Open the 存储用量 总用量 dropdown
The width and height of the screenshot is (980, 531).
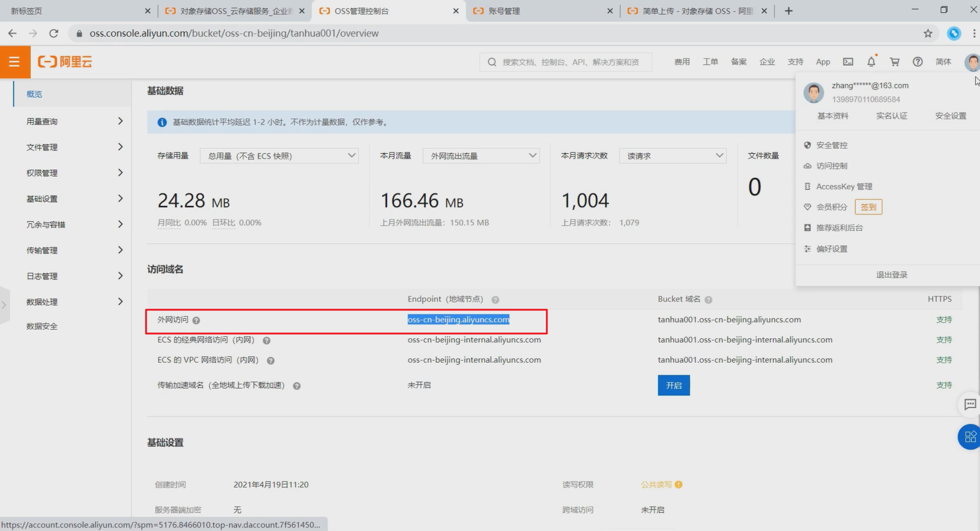tap(279, 156)
